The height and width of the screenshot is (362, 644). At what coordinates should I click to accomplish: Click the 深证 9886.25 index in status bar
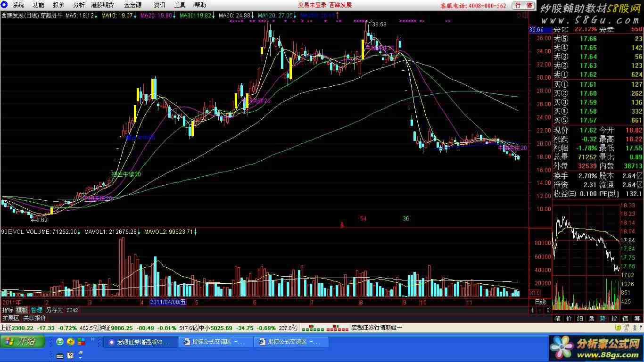116,328
